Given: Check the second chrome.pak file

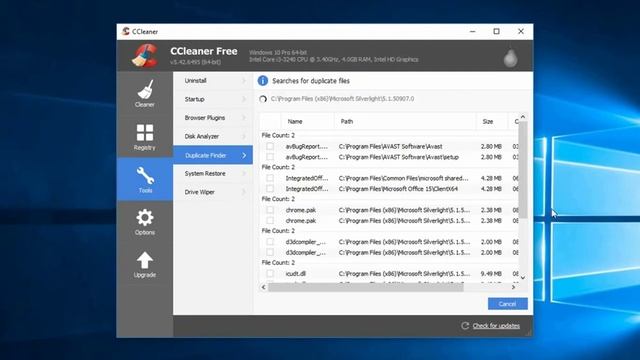Looking at the screenshot, I should point(270,220).
